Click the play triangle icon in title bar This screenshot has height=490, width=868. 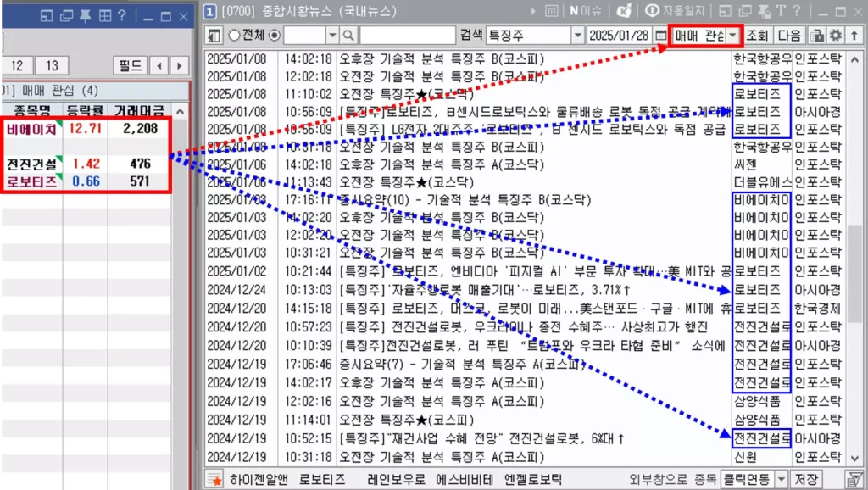click(x=533, y=10)
